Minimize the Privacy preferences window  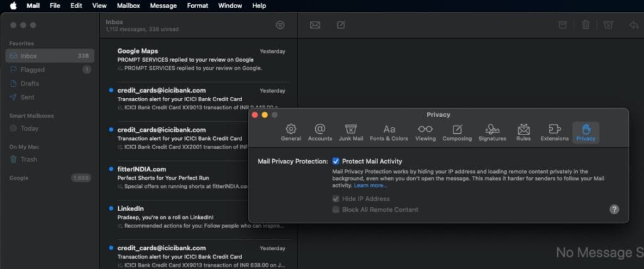point(265,115)
